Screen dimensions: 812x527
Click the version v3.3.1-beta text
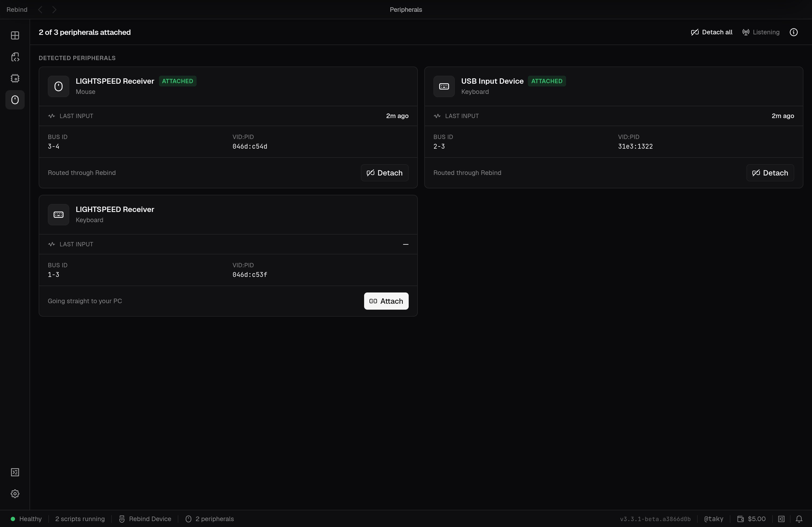[655, 519]
